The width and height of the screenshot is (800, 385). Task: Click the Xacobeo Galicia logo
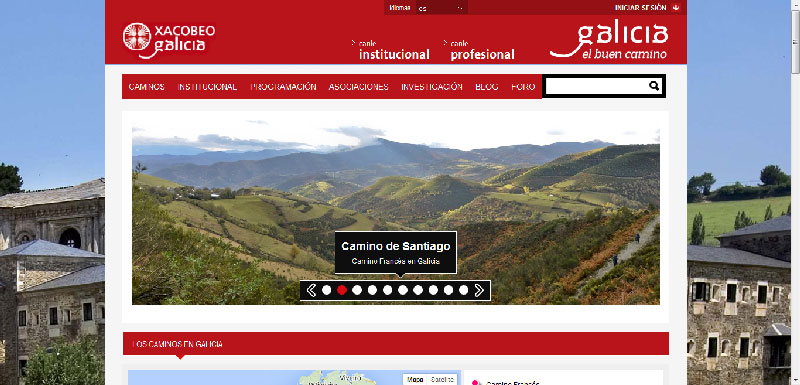pyautogui.click(x=169, y=40)
